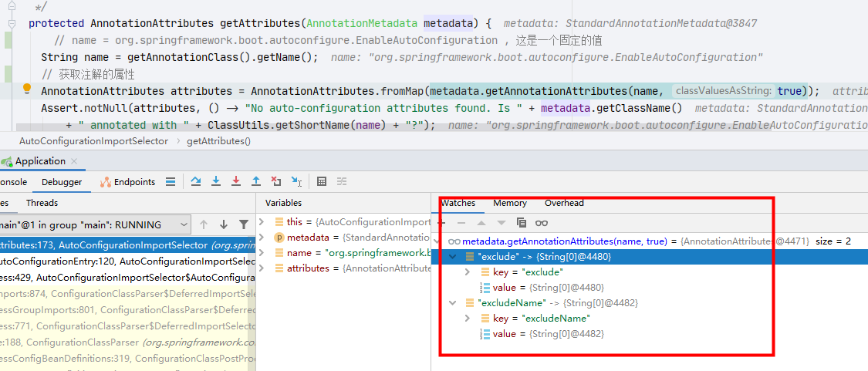The height and width of the screenshot is (371, 868).
Task: Click the Step Out icon
Action: coord(256,182)
